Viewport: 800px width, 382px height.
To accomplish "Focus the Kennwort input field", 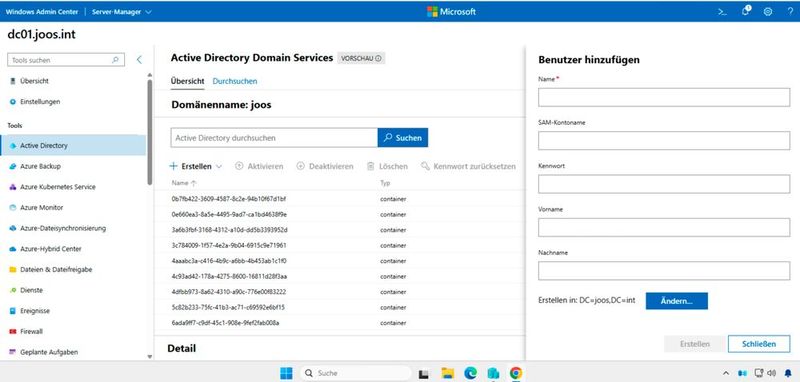I will pos(664,184).
